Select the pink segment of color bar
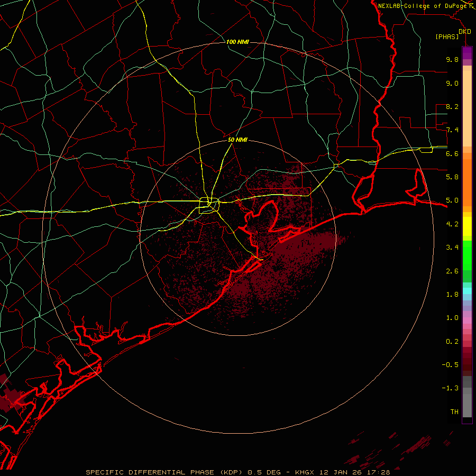Image resolution: width=476 pixels, height=476 pixels. pyautogui.click(x=467, y=321)
